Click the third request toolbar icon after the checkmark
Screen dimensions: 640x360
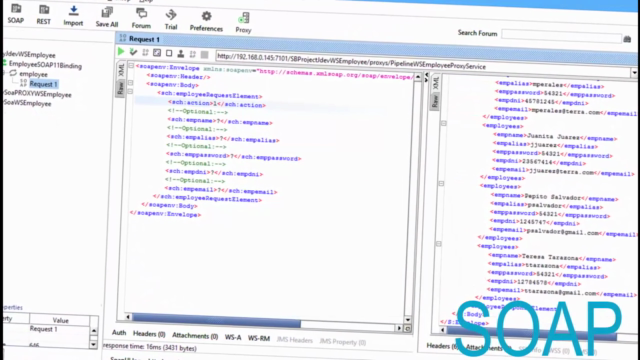coord(145,53)
